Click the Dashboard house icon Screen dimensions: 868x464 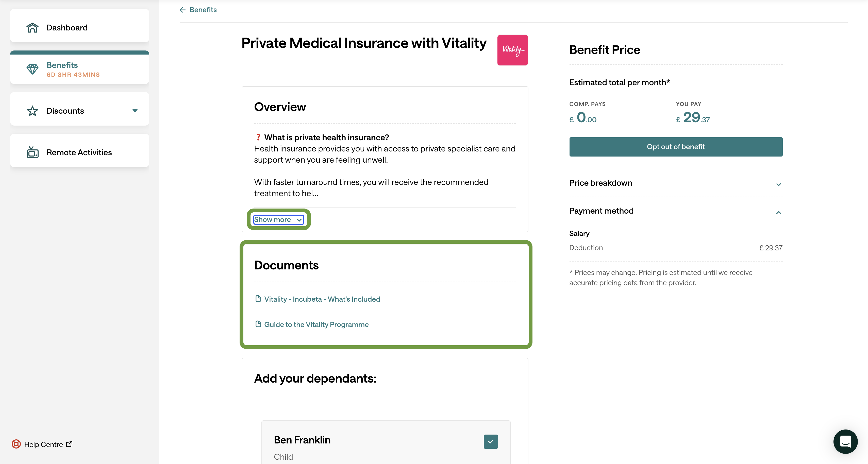click(32, 28)
